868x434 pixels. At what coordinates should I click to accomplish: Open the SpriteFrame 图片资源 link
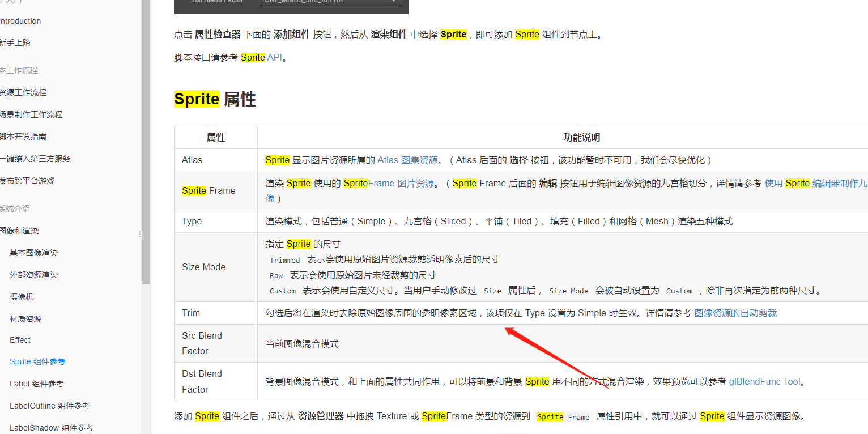(389, 184)
